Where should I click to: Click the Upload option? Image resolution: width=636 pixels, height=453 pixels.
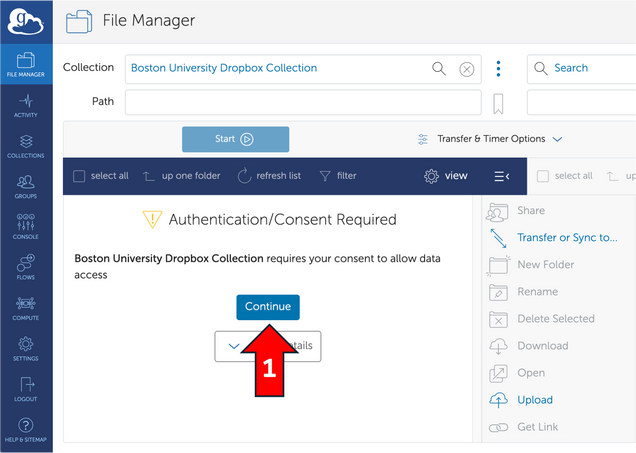point(521,400)
